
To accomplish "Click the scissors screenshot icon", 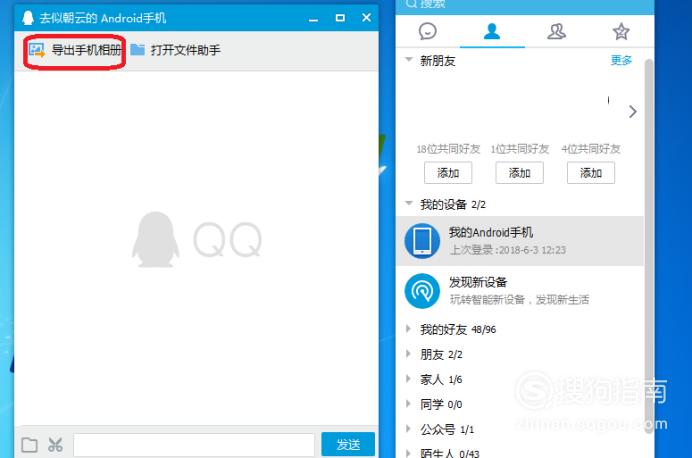I will pos(55,445).
